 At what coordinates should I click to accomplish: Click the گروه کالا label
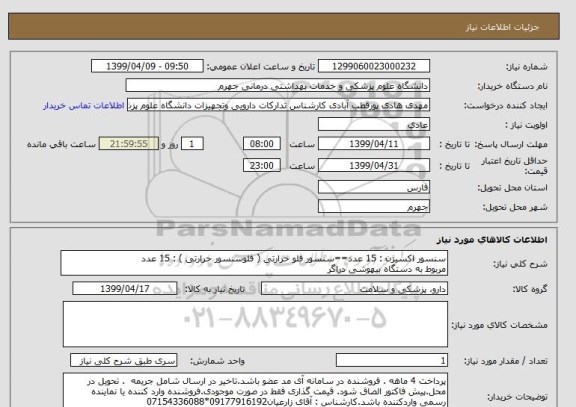[530, 289]
